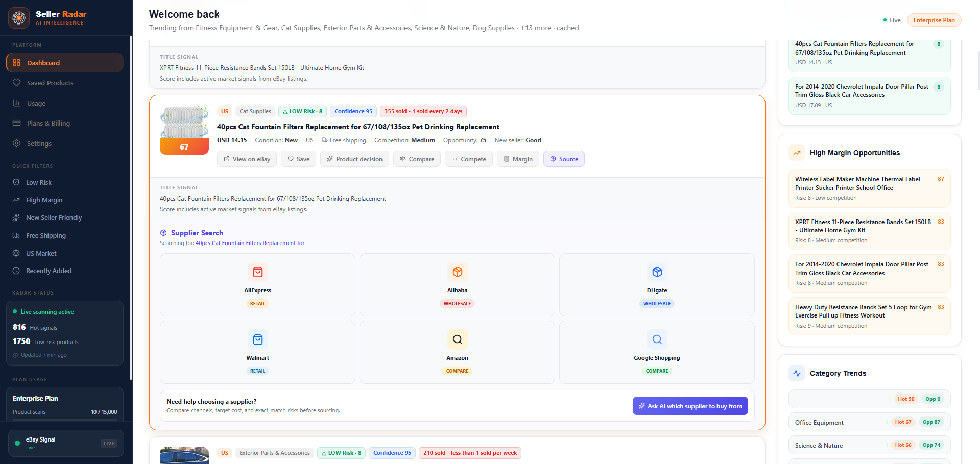
Task: Open the Dashboard sidebar item
Action: pos(65,63)
